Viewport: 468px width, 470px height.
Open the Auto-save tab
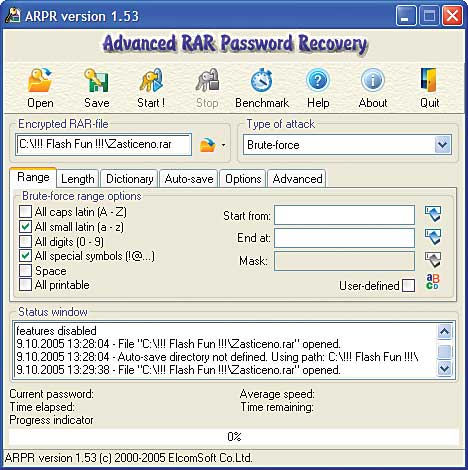pos(189,179)
